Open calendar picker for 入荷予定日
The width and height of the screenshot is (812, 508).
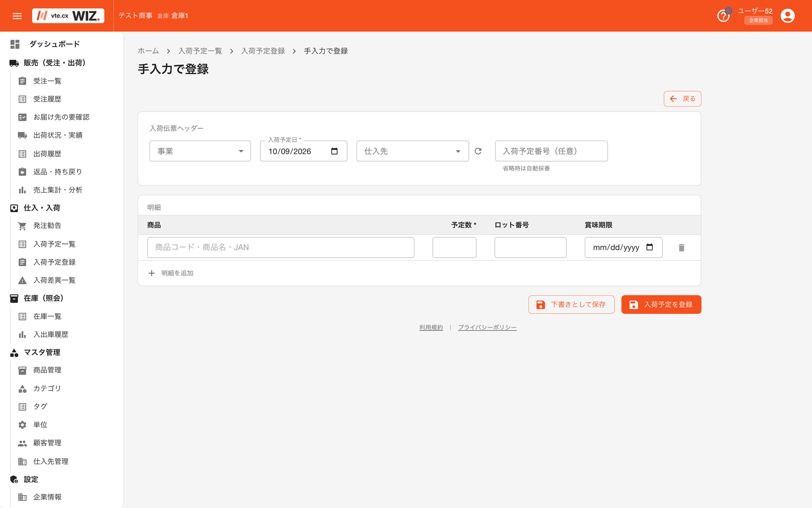pyautogui.click(x=334, y=151)
